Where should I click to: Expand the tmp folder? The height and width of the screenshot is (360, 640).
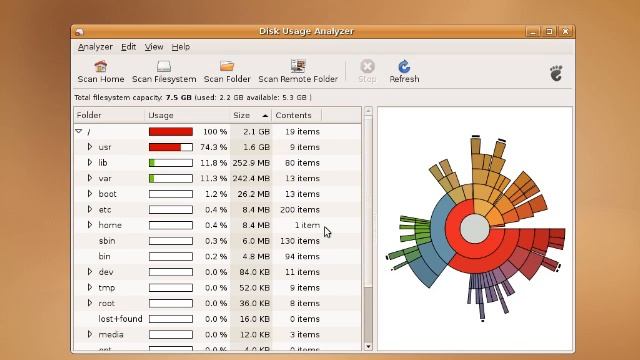coord(90,287)
